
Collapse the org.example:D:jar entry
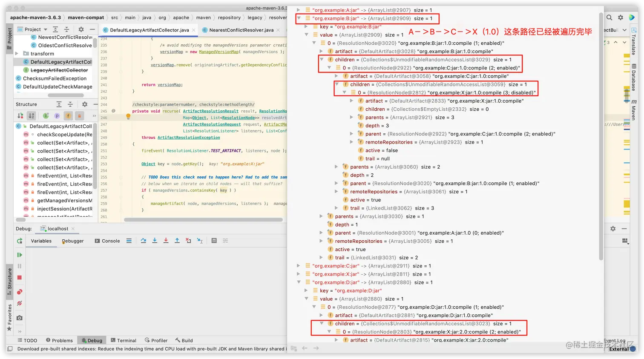[x=299, y=282]
